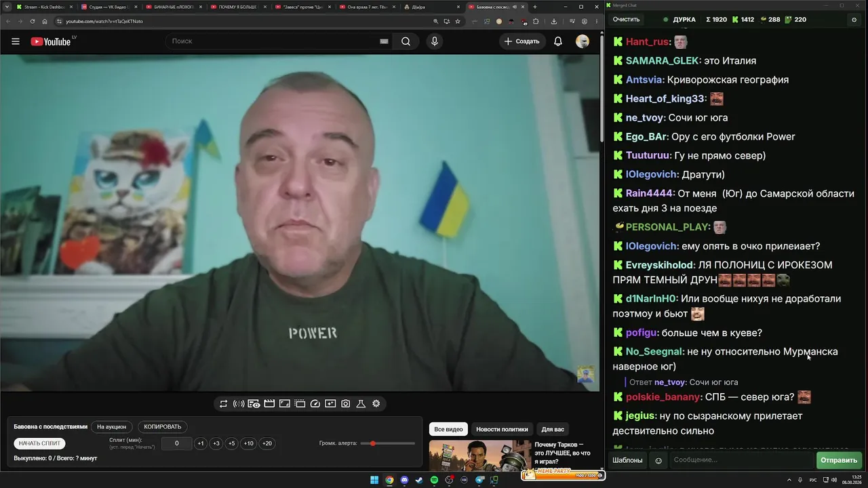The width and height of the screenshot is (868, 488).
Task: Click the РУС language indicator in taskbar
Action: (x=813, y=480)
